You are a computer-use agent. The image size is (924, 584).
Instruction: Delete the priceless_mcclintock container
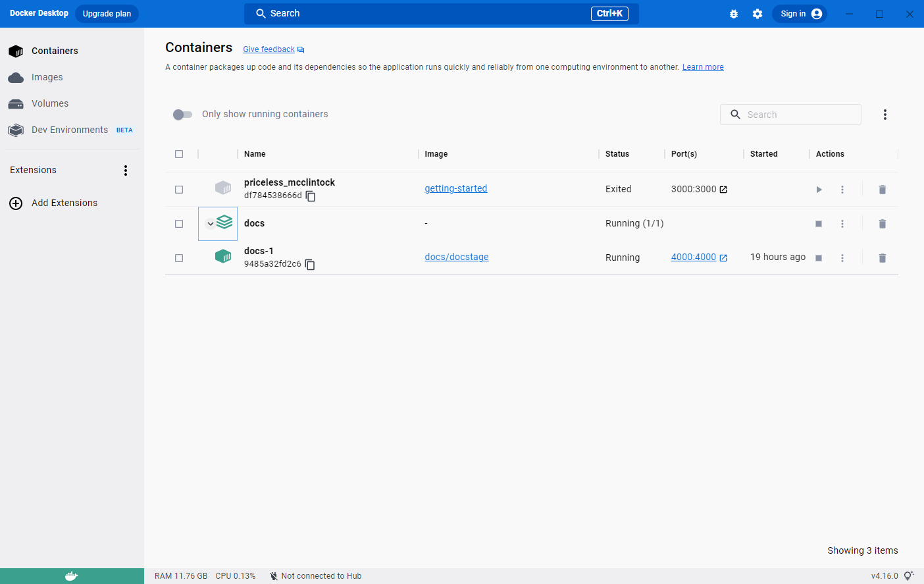[x=882, y=190]
